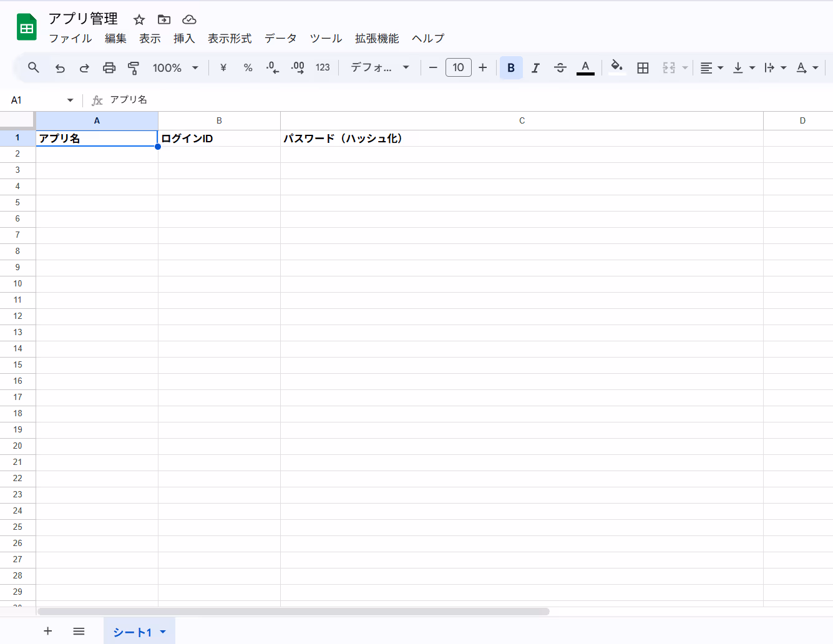Open the 拡張機能 menu
This screenshot has height=644, width=833.
coord(377,38)
